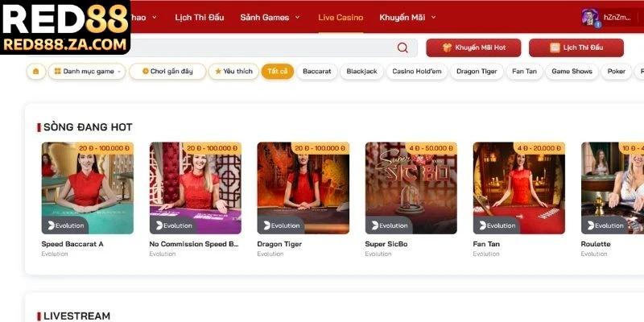
Task: Click the red Lịch Thi Đấu button
Action: tap(576, 47)
